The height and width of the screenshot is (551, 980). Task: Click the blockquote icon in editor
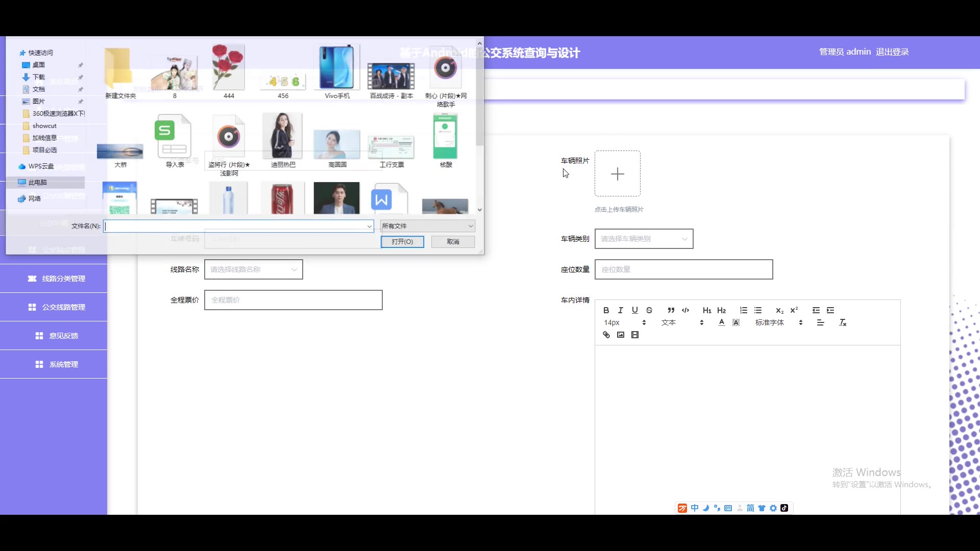pyautogui.click(x=671, y=310)
